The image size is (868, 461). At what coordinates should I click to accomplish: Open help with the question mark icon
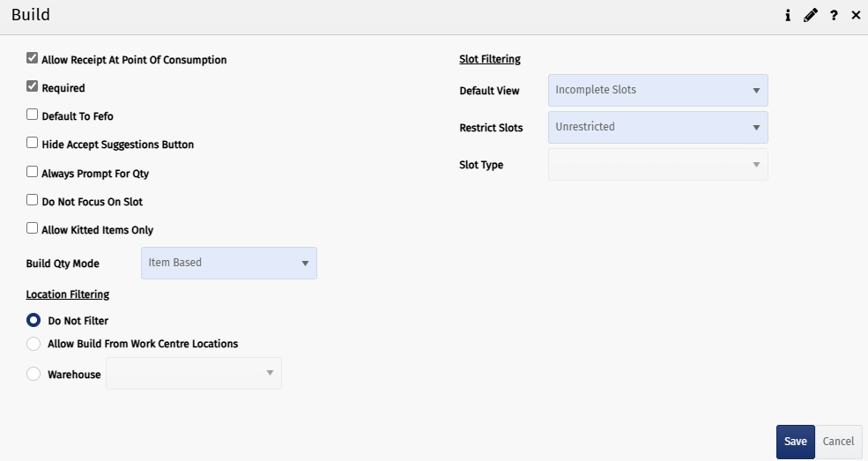[834, 16]
